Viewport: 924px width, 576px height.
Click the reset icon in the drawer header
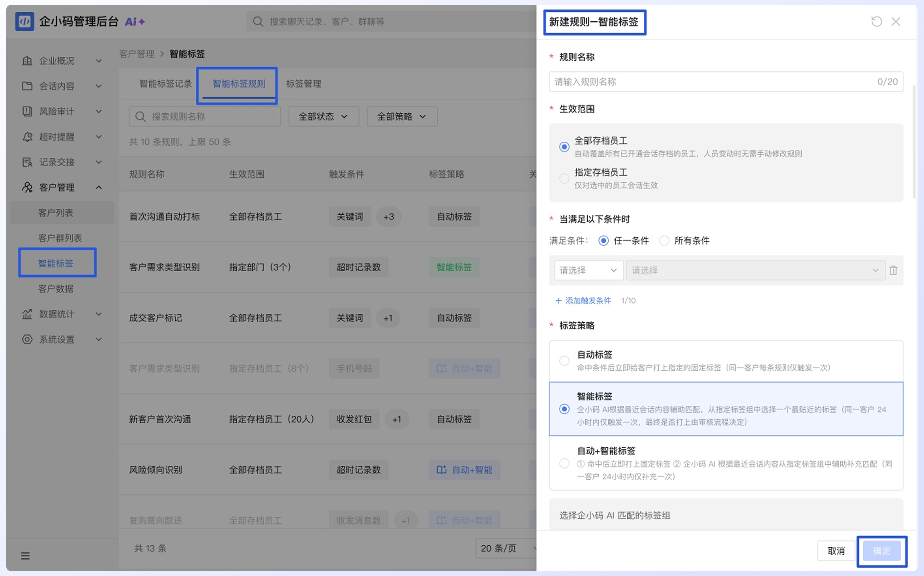[876, 21]
